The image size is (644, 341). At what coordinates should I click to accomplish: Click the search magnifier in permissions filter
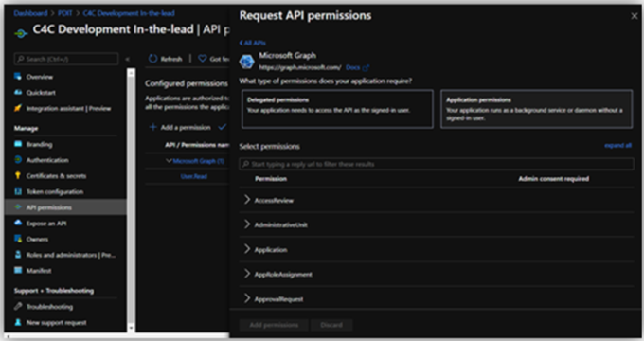[245, 164]
